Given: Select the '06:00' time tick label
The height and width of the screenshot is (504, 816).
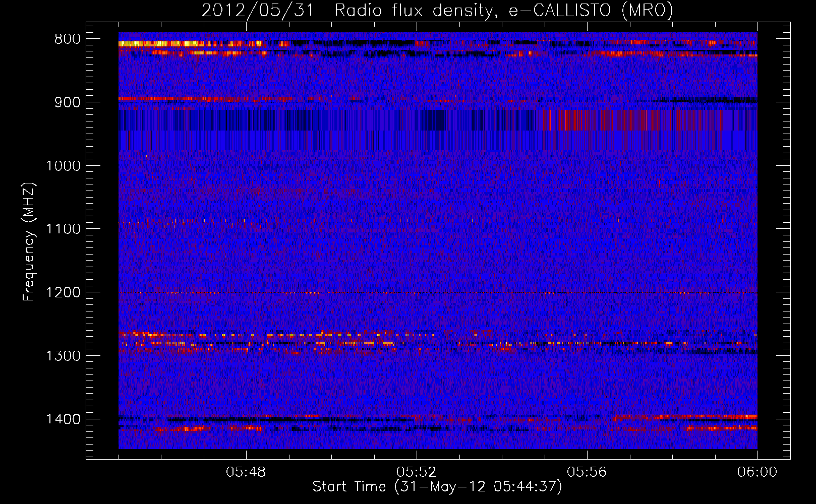Looking at the screenshot, I should click(757, 472).
